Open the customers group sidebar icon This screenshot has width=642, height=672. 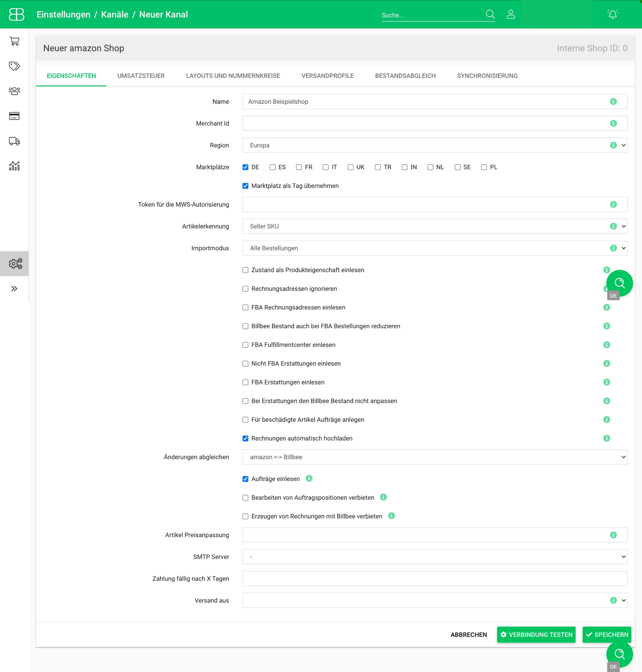(x=14, y=91)
